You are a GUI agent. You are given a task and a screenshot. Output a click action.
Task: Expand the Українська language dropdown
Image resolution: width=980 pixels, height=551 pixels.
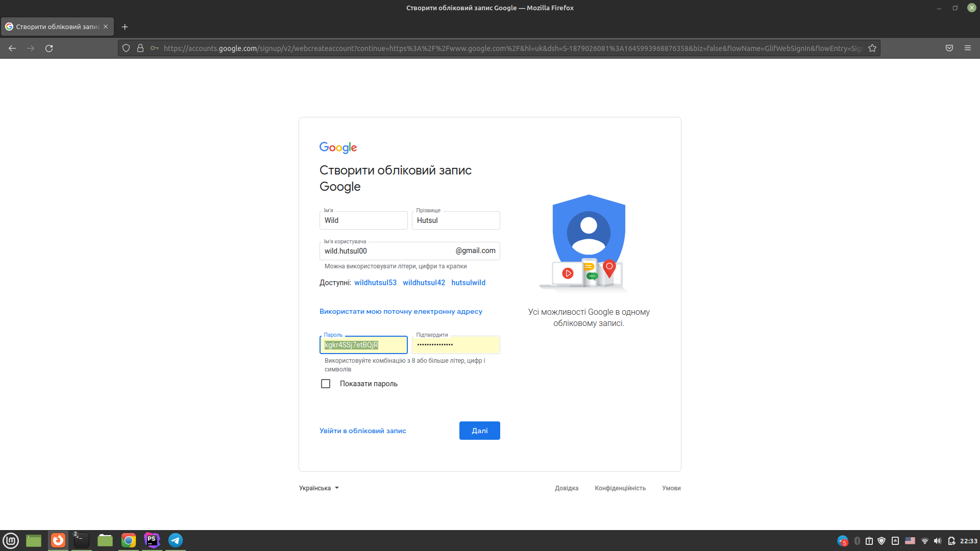point(319,488)
